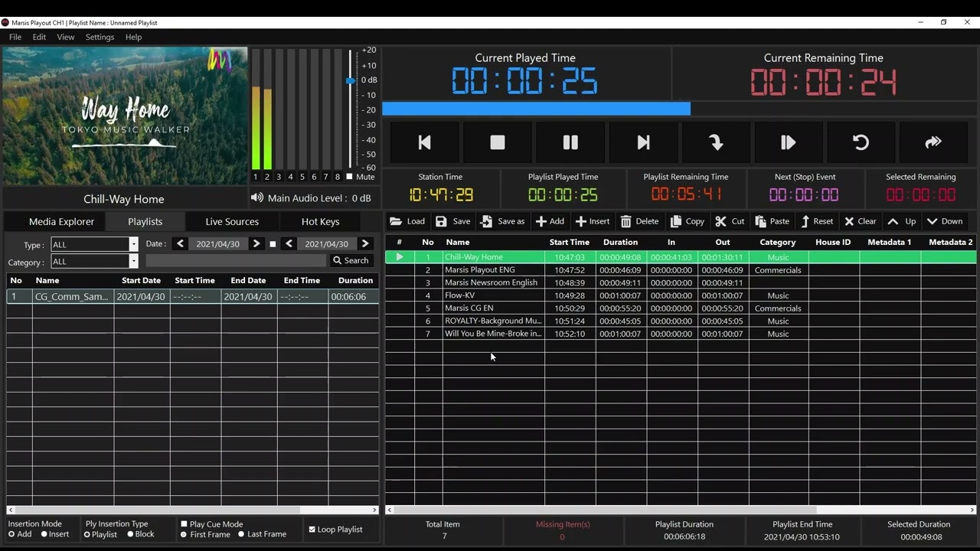Click Reset in the playlist toolbar
The image size is (980, 551).
(817, 221)
